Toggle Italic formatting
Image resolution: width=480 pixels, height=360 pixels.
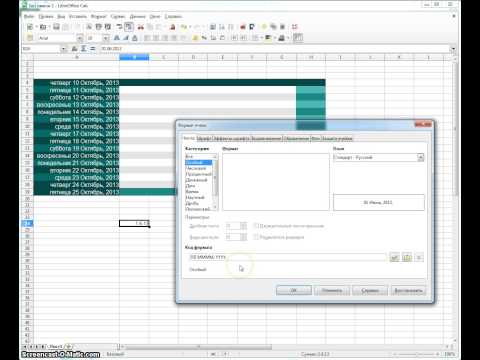pos(126,38)
